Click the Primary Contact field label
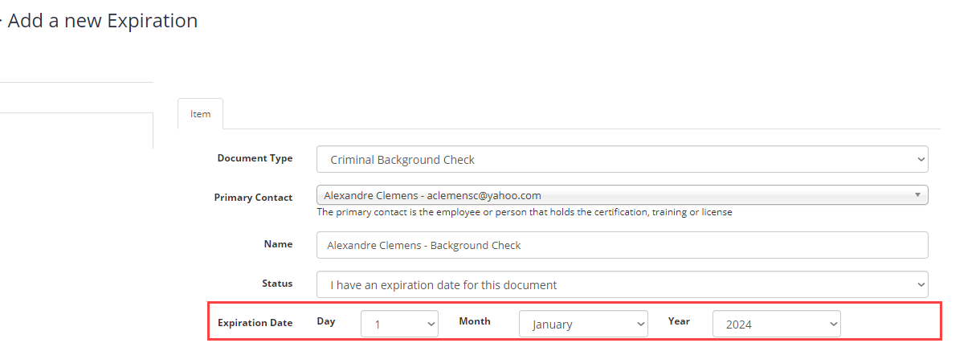 pos(253,198)
